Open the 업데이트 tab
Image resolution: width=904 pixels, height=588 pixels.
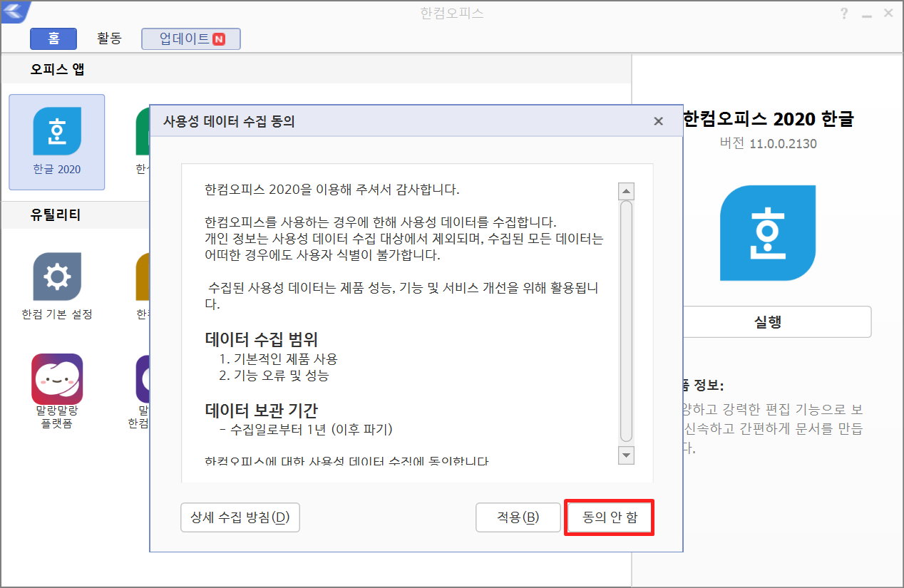[x=191, y=38]
